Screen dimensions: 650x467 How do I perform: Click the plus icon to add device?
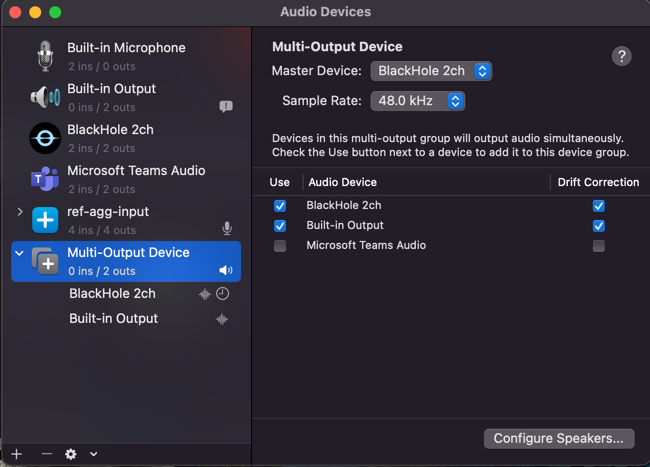pos(16,454)
